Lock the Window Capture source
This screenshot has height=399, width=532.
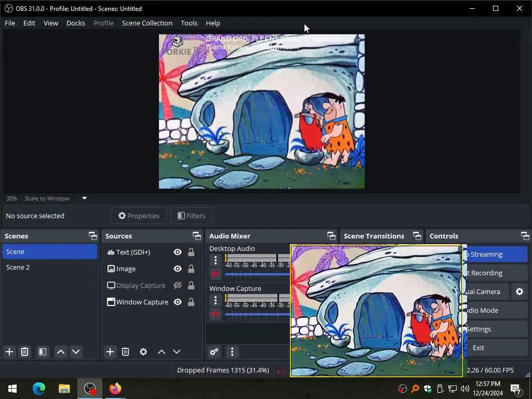point(191,302)
